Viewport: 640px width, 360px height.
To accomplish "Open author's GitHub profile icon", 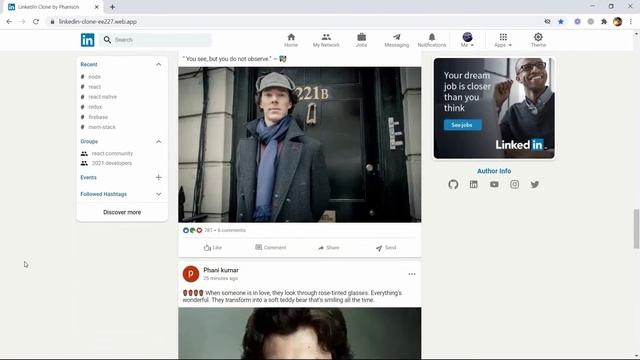I will pyautogui.click(x=453, y=184).
